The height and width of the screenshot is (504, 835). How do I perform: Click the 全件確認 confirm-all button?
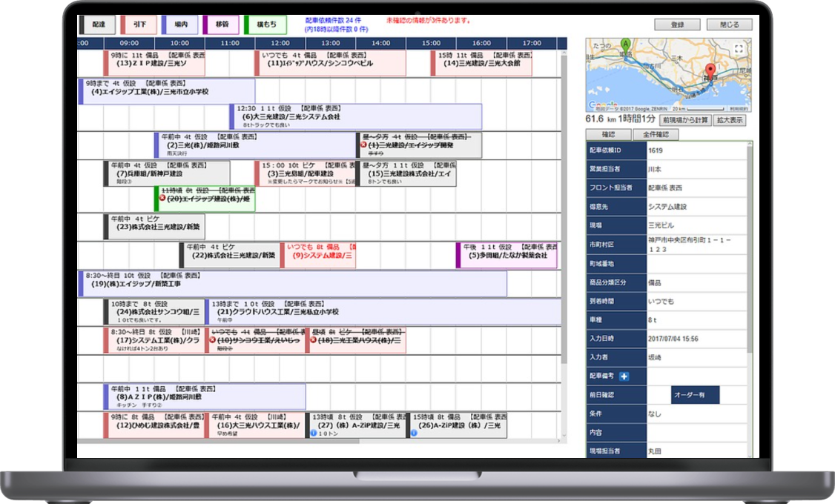pos(656,135)
